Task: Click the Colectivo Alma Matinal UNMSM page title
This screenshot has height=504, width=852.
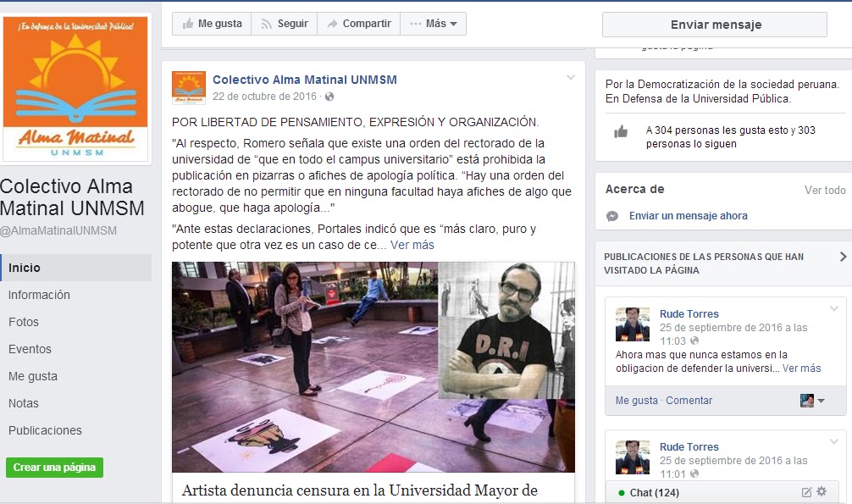Action: click(x=72, y=197)
